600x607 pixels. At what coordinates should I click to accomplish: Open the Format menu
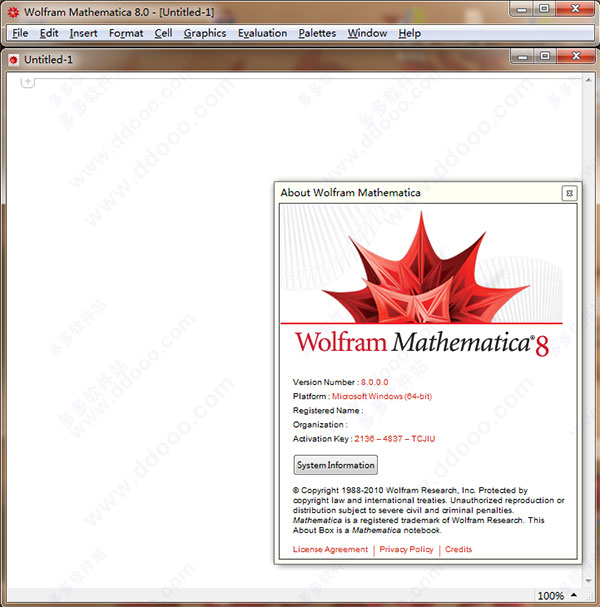point(126,33)
